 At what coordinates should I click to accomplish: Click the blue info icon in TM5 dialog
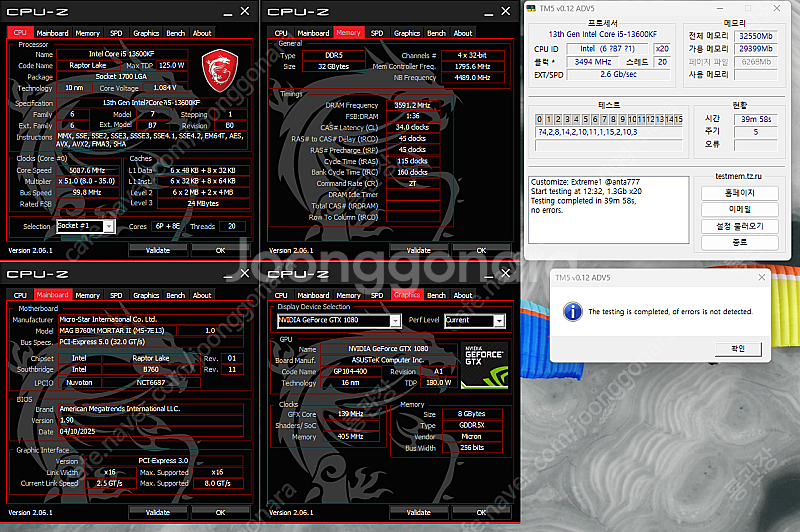tap(572, 311)
